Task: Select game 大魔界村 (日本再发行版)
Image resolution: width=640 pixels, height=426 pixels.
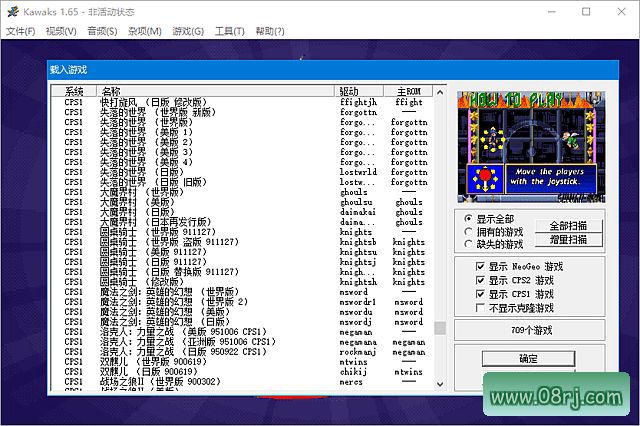Action: click(x=242, y=222)
